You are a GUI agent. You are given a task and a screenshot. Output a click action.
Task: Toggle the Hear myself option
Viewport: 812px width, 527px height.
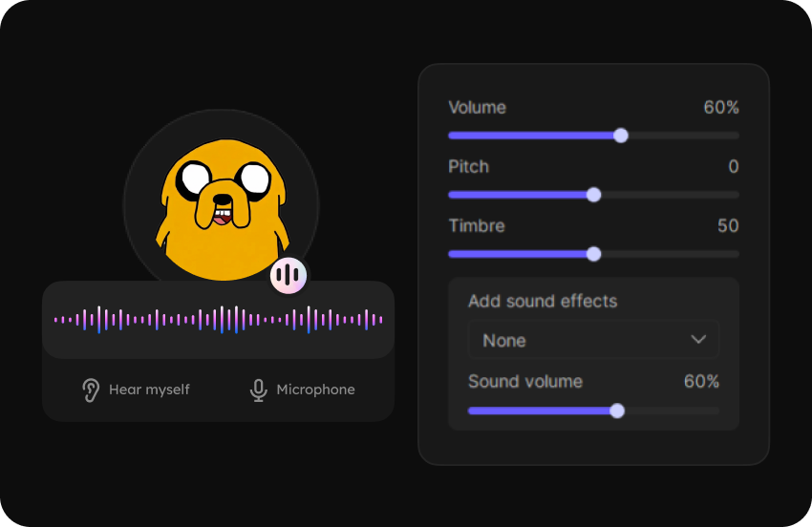pos(137,390)
